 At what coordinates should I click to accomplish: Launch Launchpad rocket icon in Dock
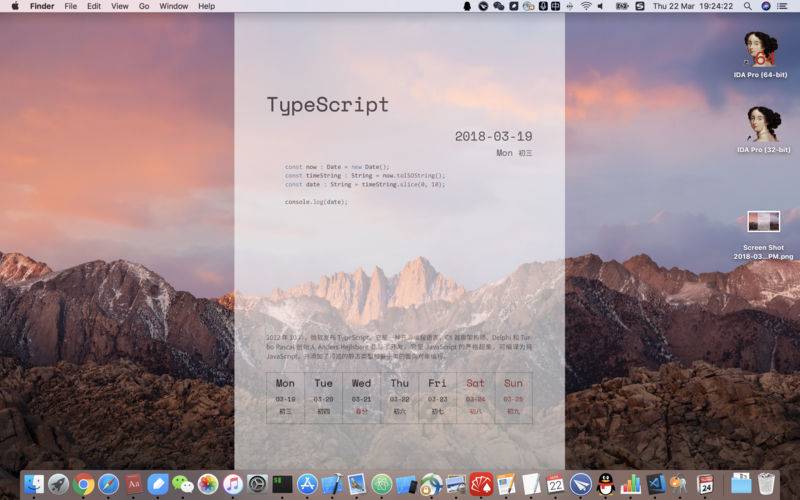tap(59, 484)
